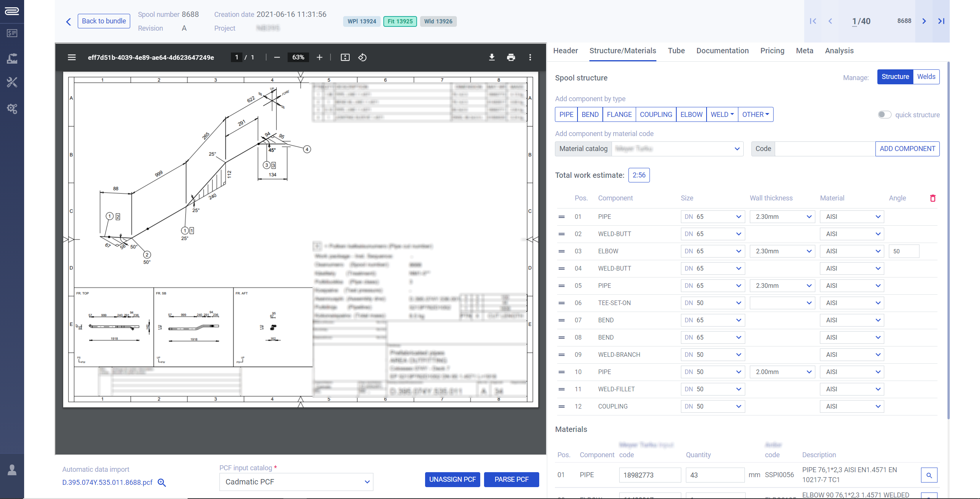This screenshot has width=980, height=499.
Task: Go to last spool in bundle
Action: 941,21
